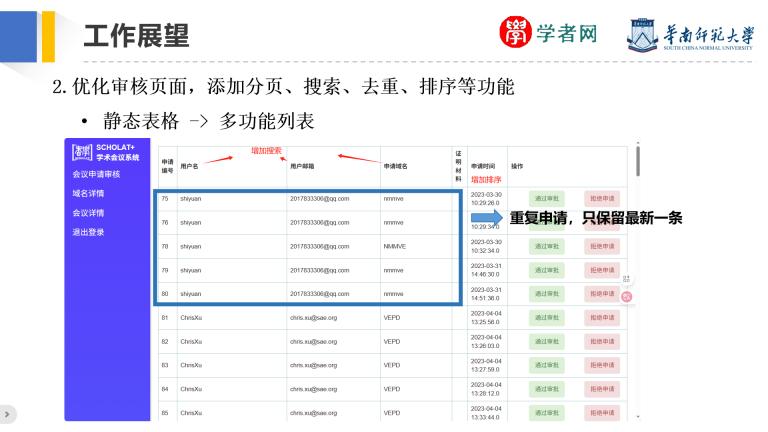This screenshot has width=768, height=432.
Task: Reject application 78 with 拒绝申请
Action: coord(603,246)
